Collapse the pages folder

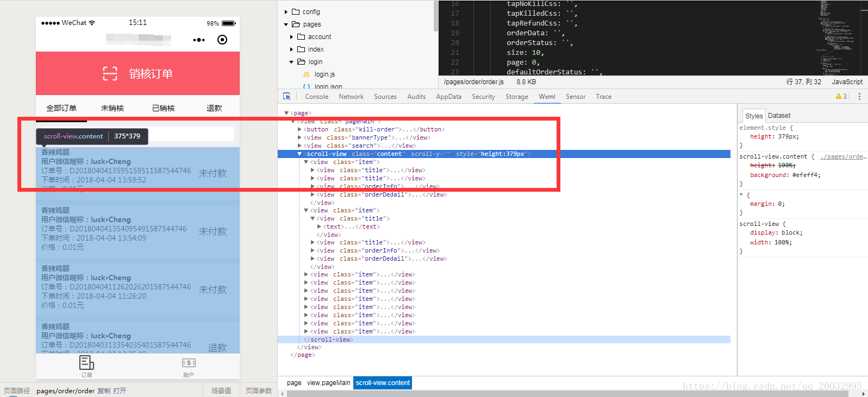click(286, 24)
